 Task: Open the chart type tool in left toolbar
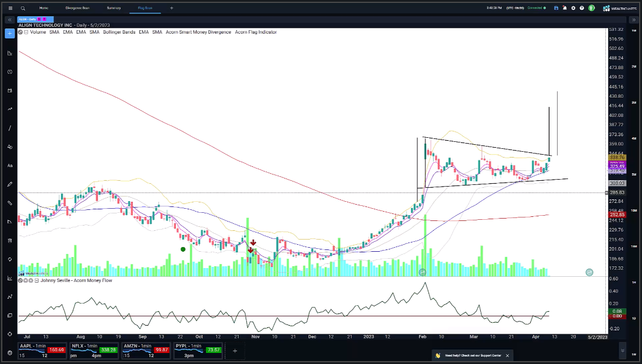(10, 53)
